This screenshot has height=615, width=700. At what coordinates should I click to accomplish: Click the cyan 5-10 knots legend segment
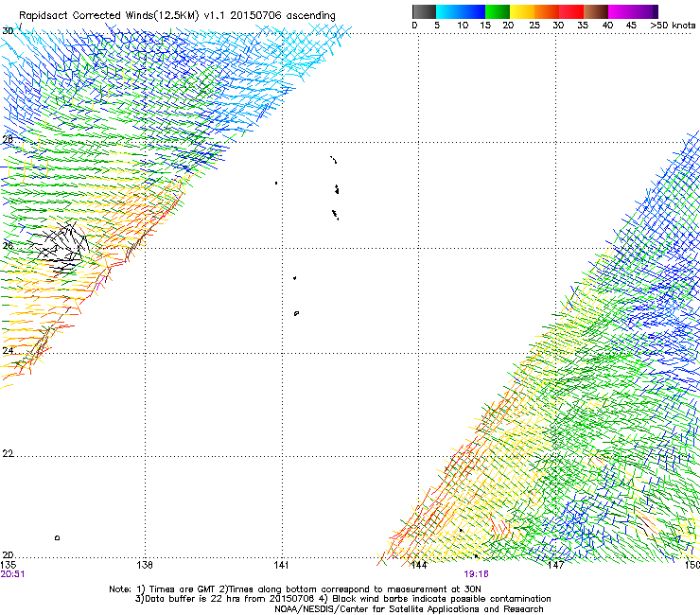click(x=448, y=11)
